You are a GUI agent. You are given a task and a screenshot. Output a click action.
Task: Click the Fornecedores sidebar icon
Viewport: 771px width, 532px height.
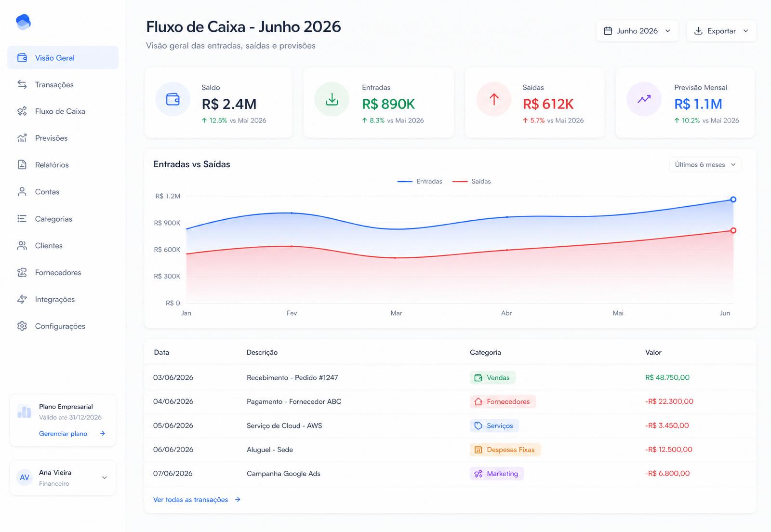click(22, 273)
